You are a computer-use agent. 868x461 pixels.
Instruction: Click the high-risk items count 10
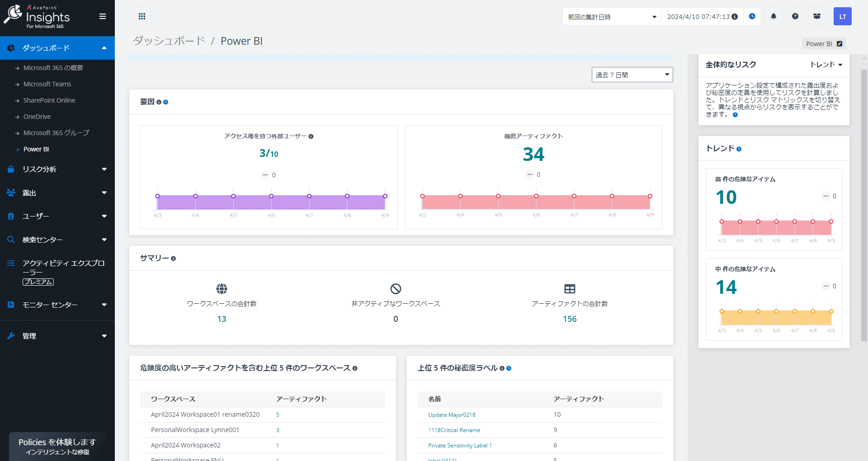726,198
